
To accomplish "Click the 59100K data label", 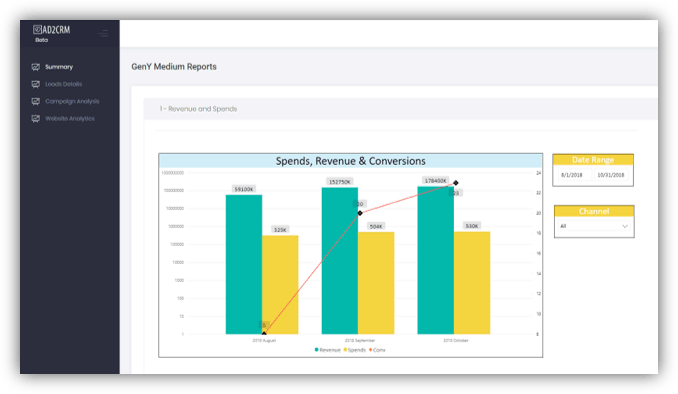I will [244, 189].
